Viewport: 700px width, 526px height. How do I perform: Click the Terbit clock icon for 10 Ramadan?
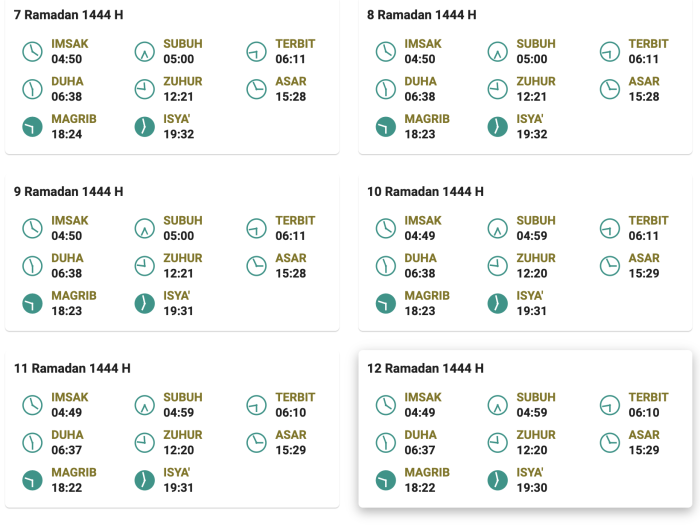610,228
